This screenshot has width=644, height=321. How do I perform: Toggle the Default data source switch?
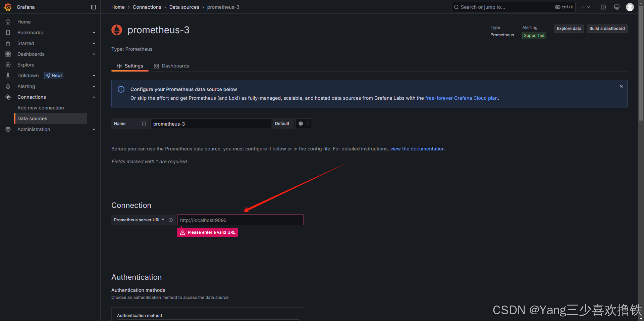tap(304, 124)
